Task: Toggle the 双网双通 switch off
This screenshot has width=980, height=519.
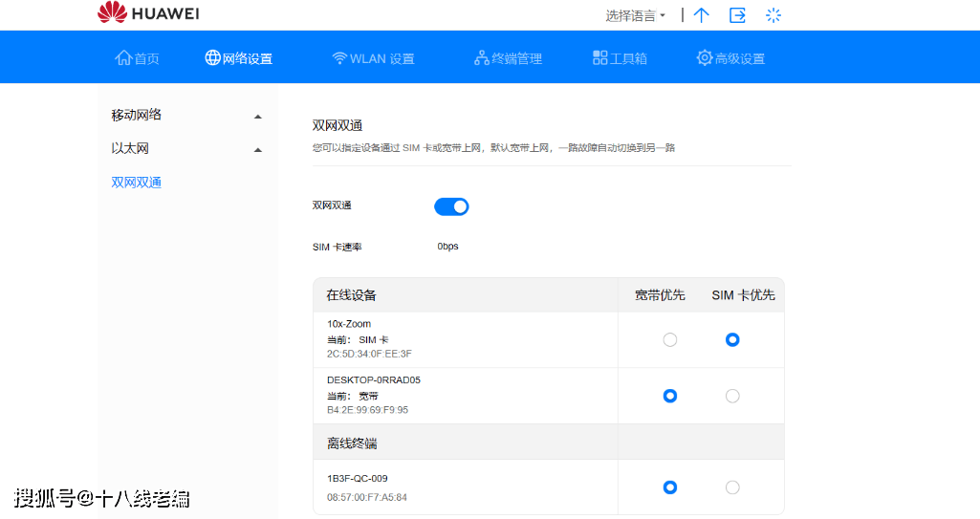Action: 451,206
